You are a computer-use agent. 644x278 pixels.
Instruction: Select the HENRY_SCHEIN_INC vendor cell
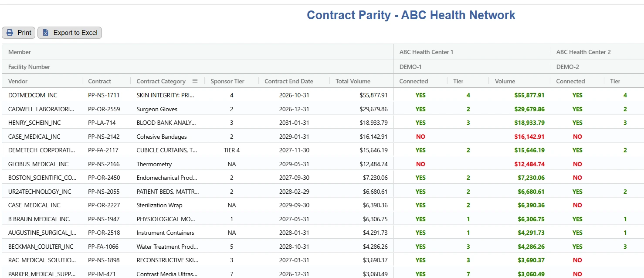click(x=34, y=123)
